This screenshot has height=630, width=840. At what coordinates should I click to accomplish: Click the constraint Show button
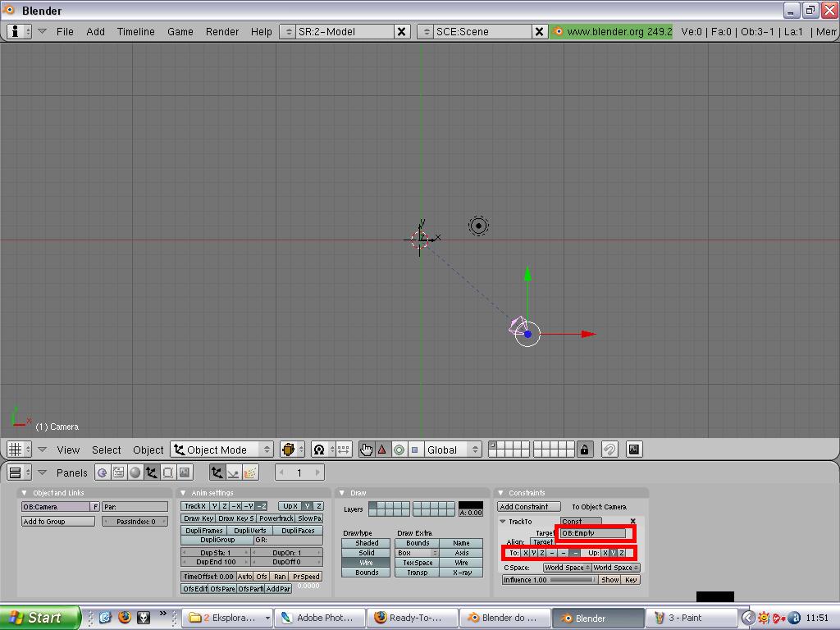[609, 580]
